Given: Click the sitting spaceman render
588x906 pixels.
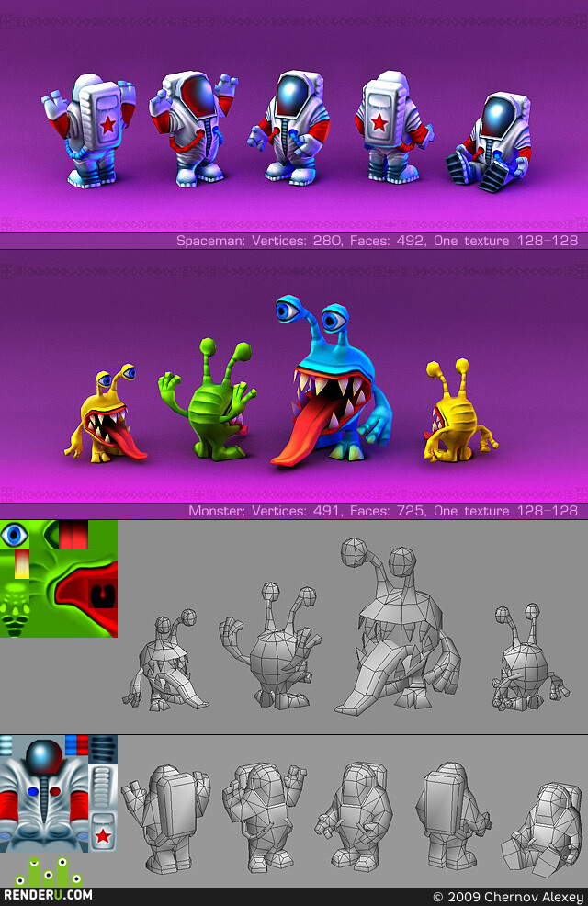Looking at the screenshot, I should click(x=490, y=142).
